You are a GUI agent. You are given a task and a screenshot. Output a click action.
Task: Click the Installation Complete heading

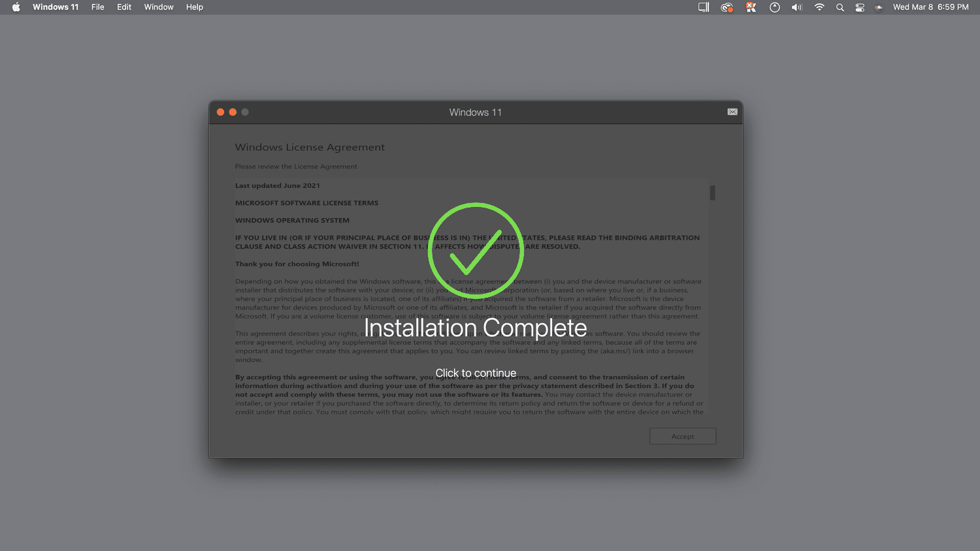pos(476,328)
